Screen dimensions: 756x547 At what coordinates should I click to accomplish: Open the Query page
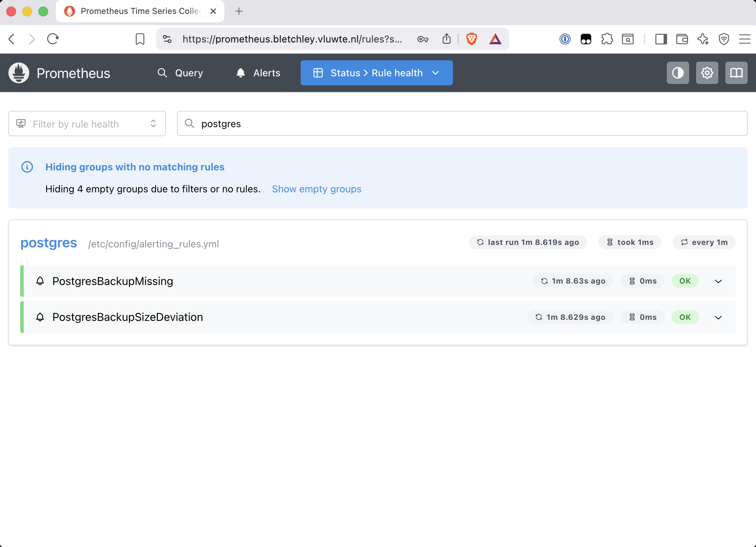[x=180, y=73]
